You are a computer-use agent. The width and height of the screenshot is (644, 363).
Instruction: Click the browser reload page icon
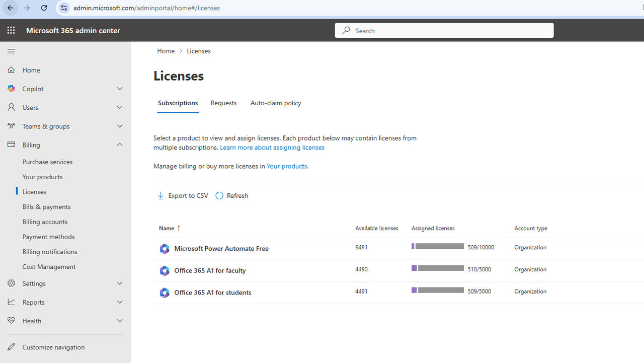[x=44, y=8]
